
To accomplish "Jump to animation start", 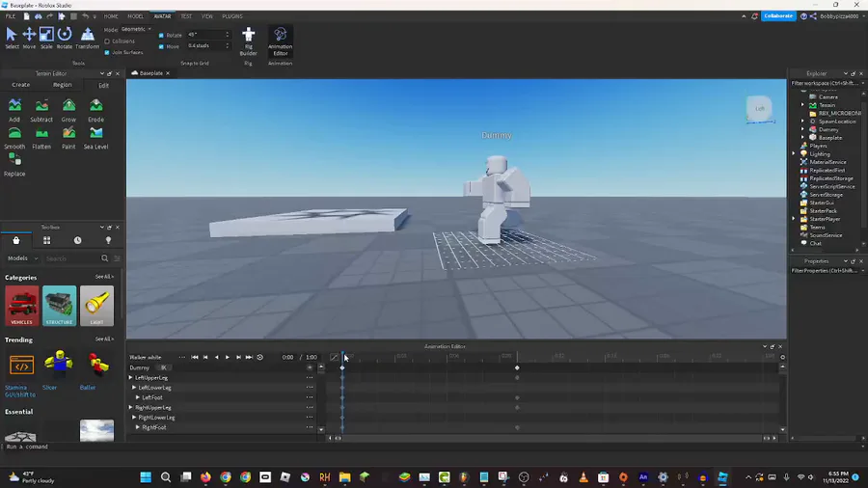I will tap(195, 358).
